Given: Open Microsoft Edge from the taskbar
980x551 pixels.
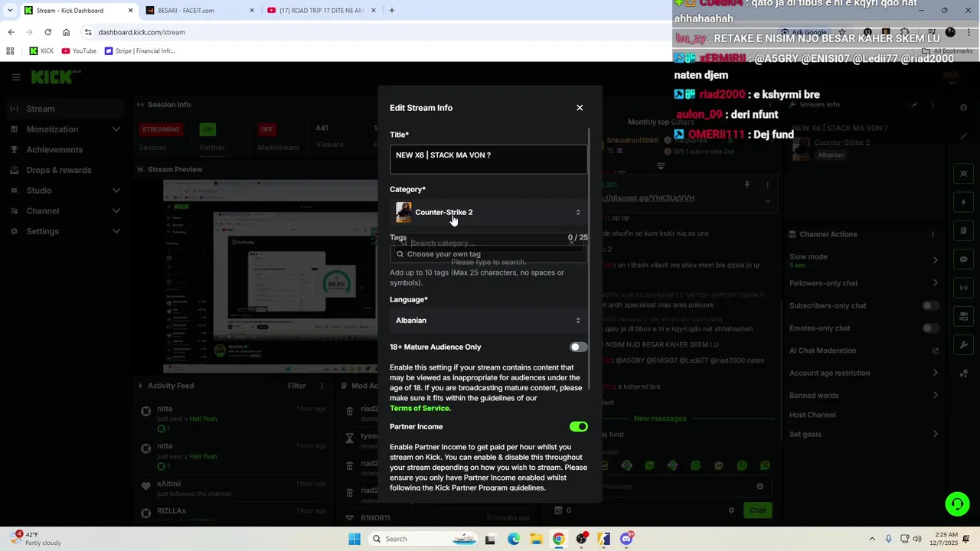Looking at the screenshot, I should 513,539.
